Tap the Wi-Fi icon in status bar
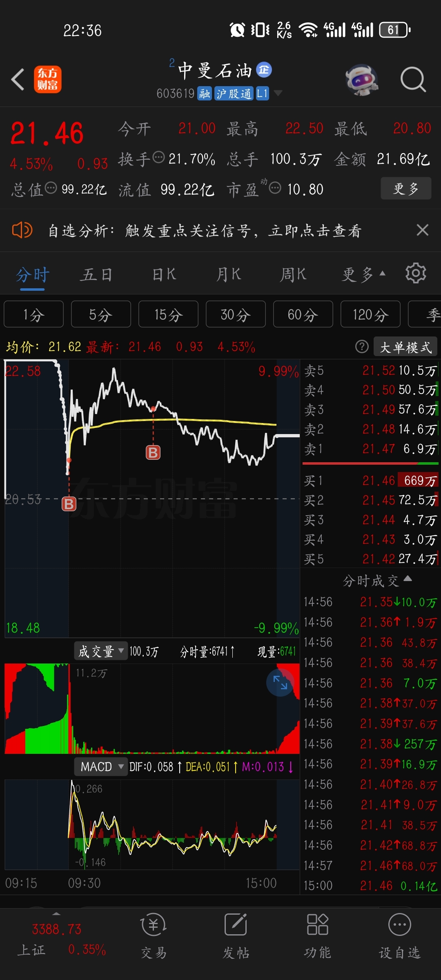Viewport: 441px width, 980px height. (308, 30)
